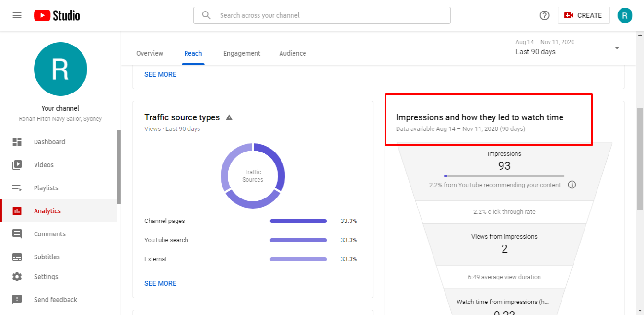Screen dimensions: 644x315
Task: Click the Dashboard sidebar icon
Action: [x=17, y=142]
